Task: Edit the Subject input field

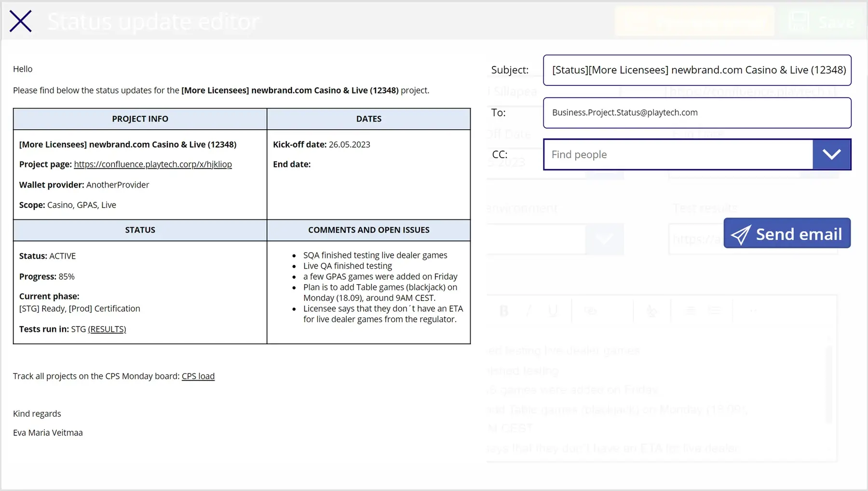Action: click(697, 70)
